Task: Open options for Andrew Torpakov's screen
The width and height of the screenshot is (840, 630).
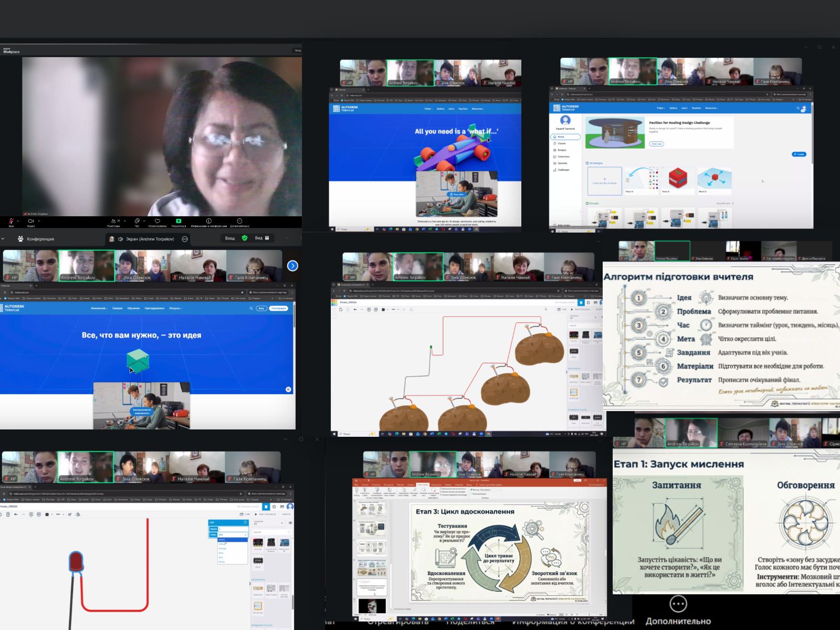Action: [x=184, y=239]
